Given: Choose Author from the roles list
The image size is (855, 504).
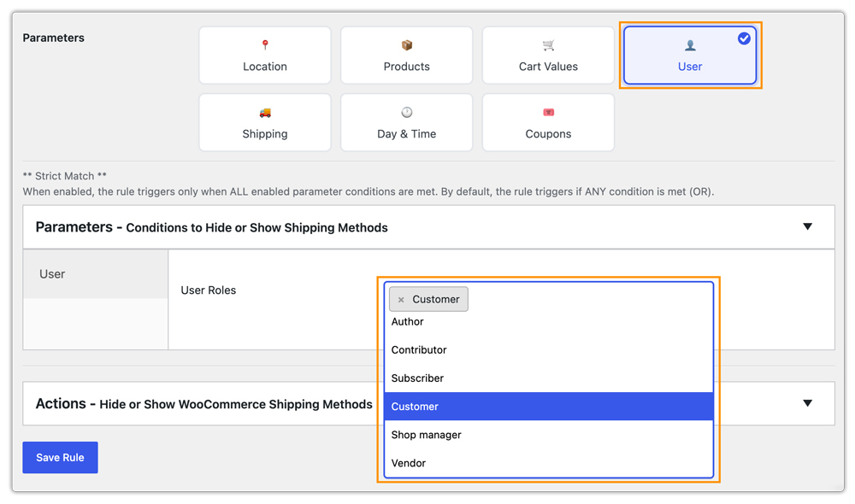Looking at the screenshot, I should [549, 321].
